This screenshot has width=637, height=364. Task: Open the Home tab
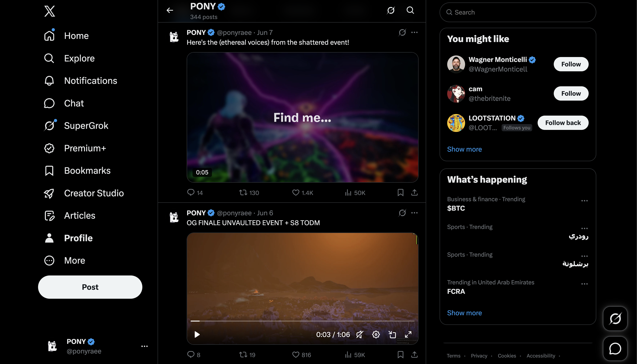(x=66, y=36)
